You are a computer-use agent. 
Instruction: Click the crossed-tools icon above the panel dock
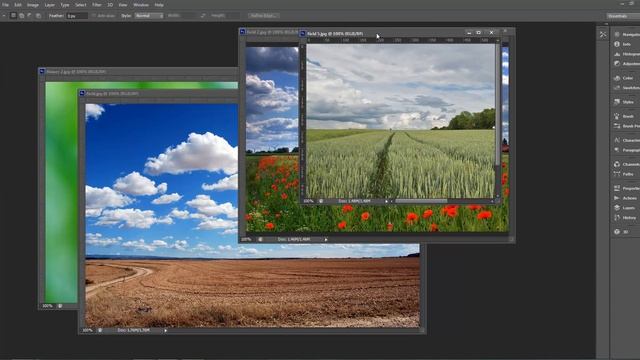pyautogui.click(x=603, y=35)
